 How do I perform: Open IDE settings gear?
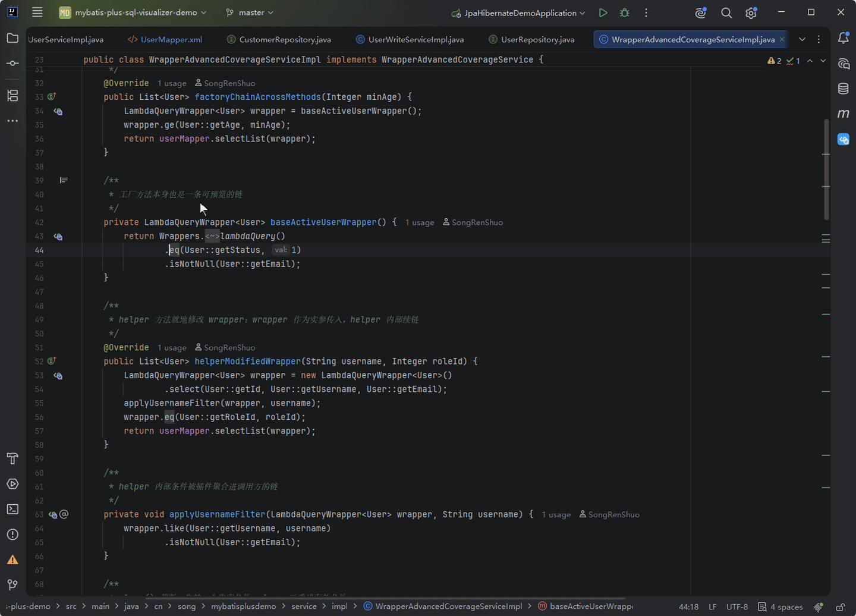coord(751,12)
